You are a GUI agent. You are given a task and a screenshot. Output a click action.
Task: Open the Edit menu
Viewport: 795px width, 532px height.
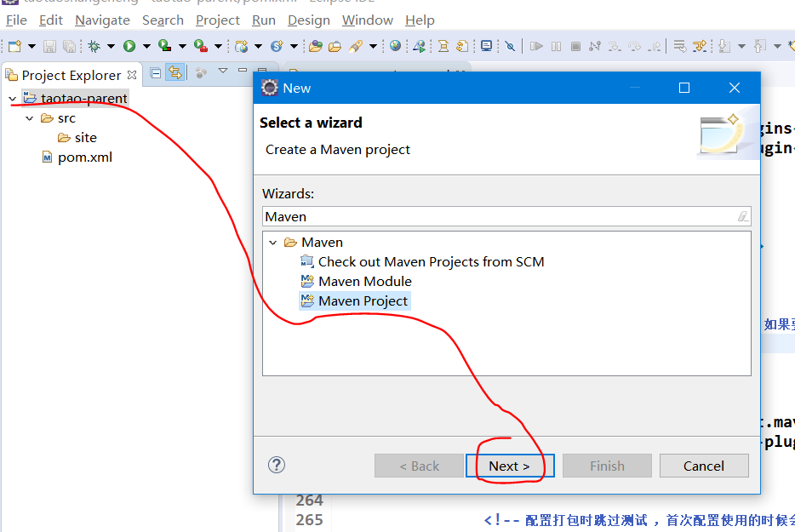(51, 20)
